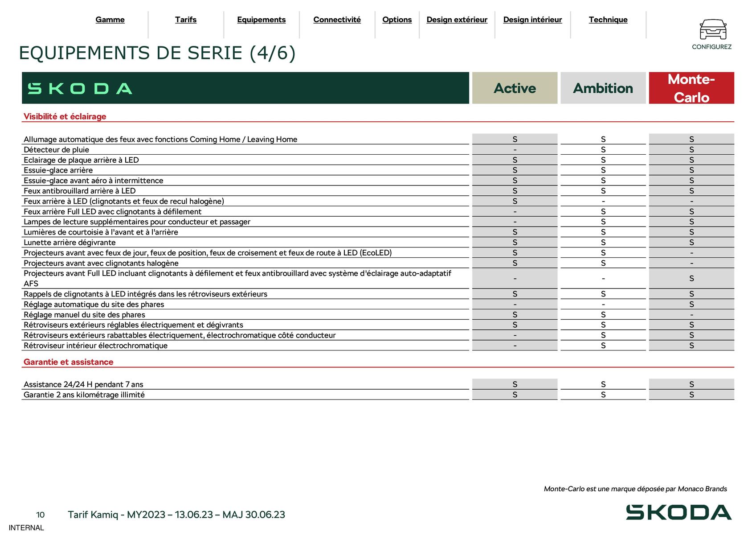The width and height of the screenshot is (756, 535).
Task: Click the Skoda logo at page bottom
Action: pyautogui.click(x=678, y=512)
